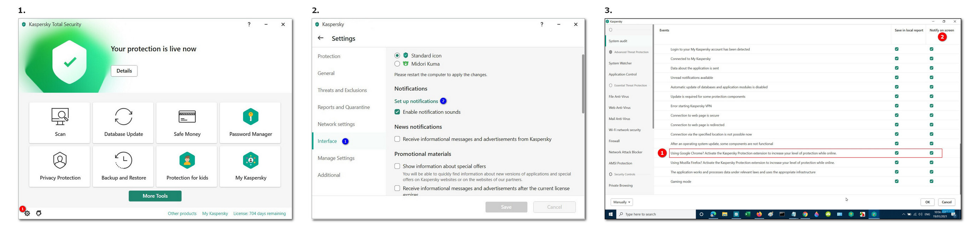
Task: Open Google Chrome from the taskbar
Action: pos(805,214)
